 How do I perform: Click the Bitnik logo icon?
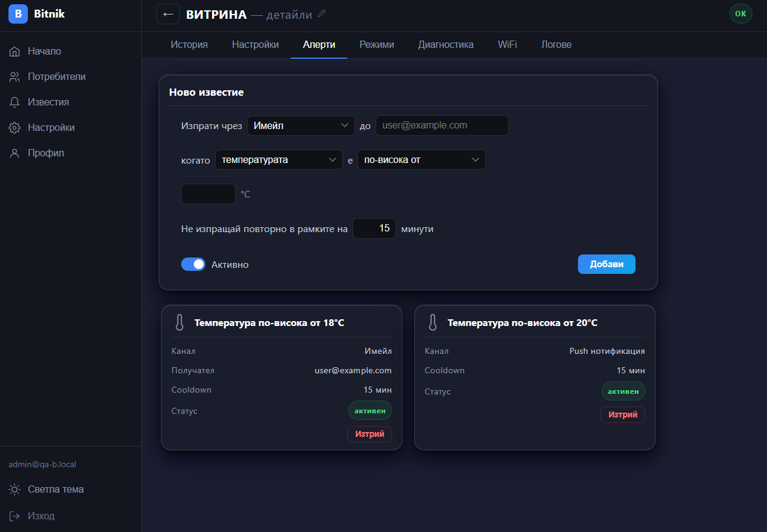coord(18,13)
